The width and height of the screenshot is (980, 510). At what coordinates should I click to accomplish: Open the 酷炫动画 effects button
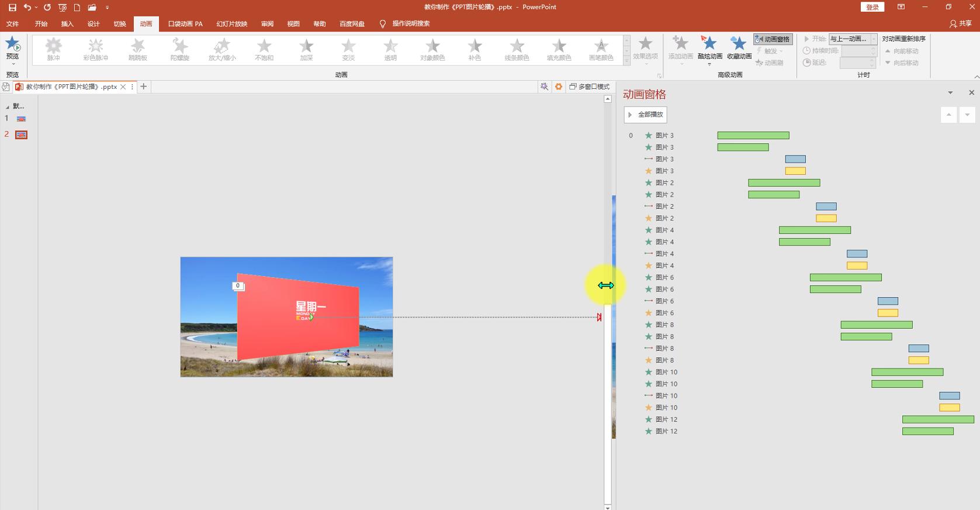click(709, 47)
